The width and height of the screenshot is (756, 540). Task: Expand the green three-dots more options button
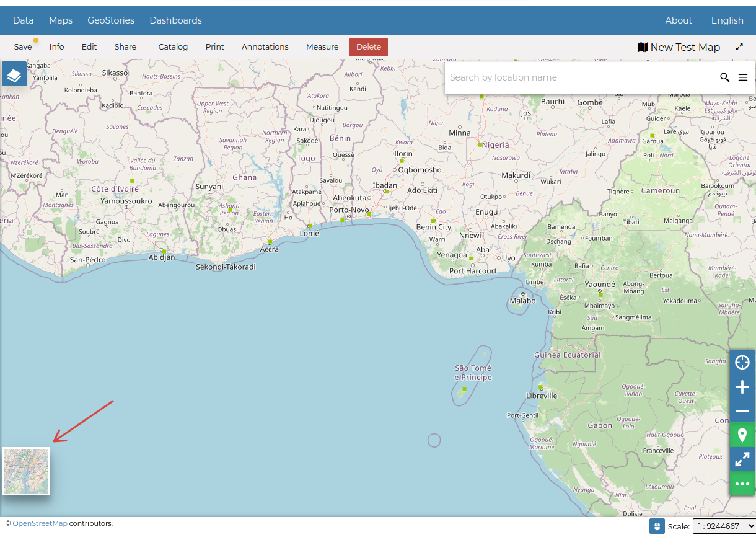742,484
